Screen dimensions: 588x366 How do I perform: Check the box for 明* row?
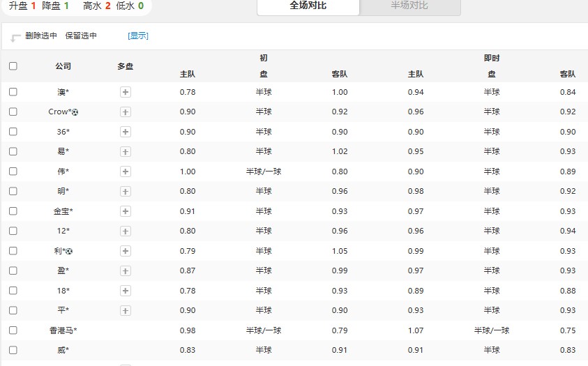[13, 191]
